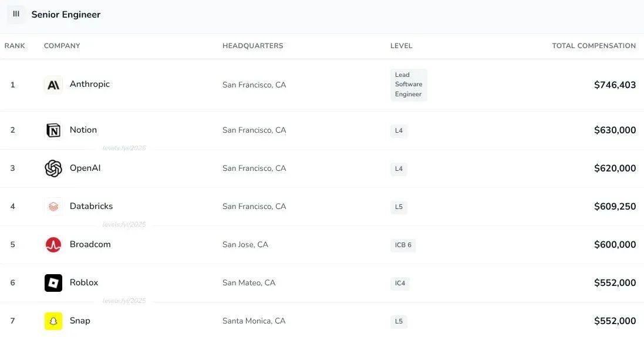Sort by the Total Compensation column header
644x337 pixels.
coord(594,46)
